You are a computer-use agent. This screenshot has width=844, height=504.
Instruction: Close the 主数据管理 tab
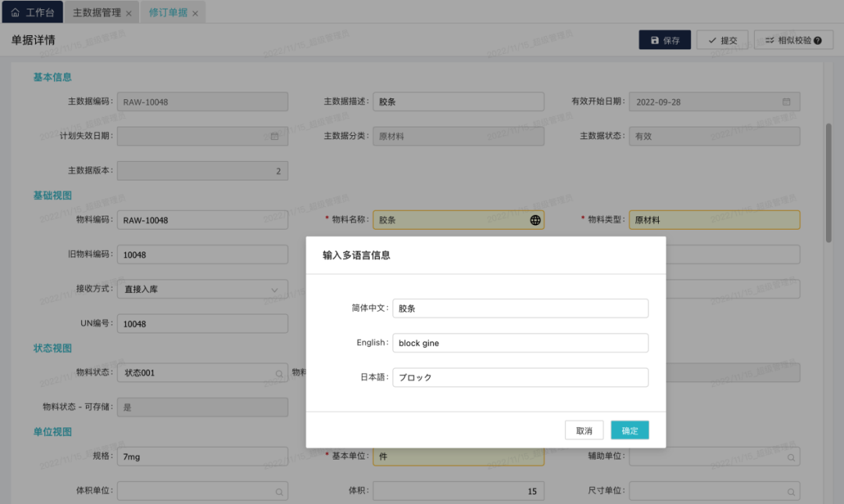pos(128,13)
